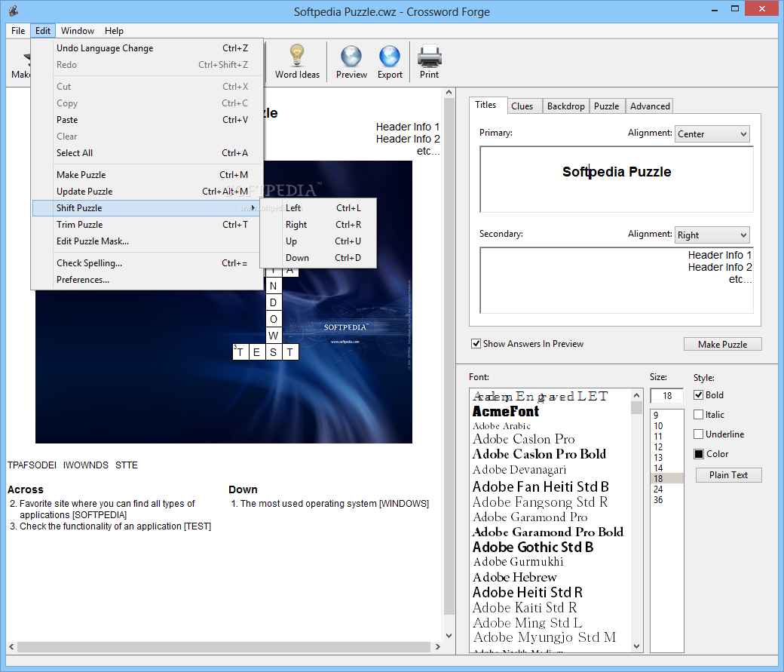Image resolution: width=784 pixels, height=672 pixels.
Task: Close the open Edit menu
Action: 42,30
